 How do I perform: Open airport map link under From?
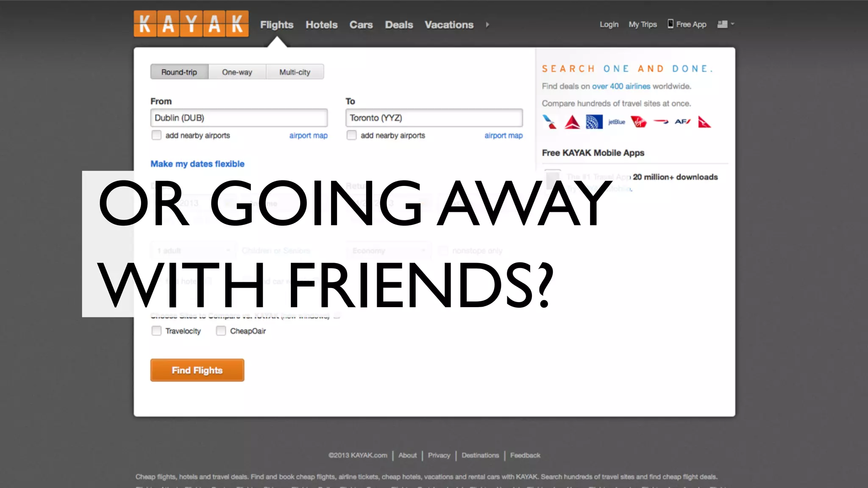(309, 136)
